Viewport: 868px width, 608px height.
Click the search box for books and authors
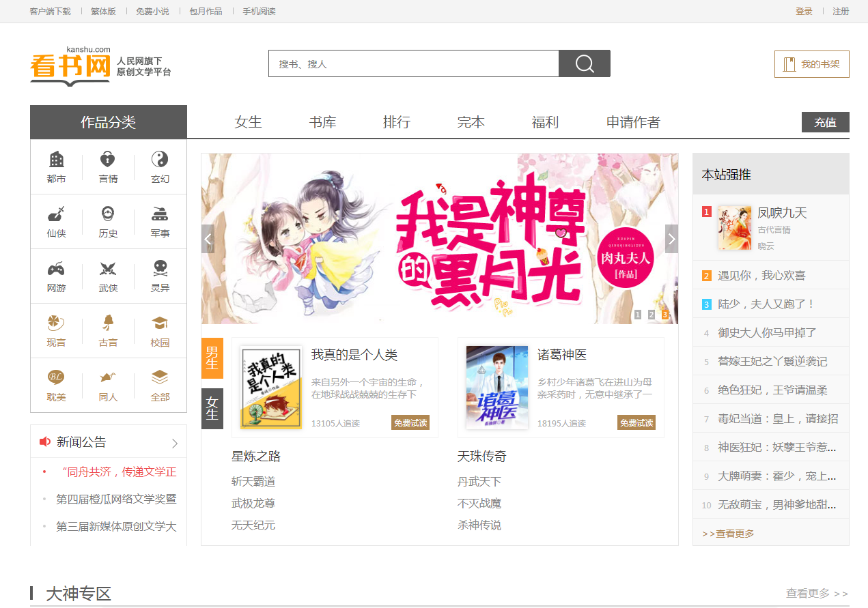click(x=413, y=63)
